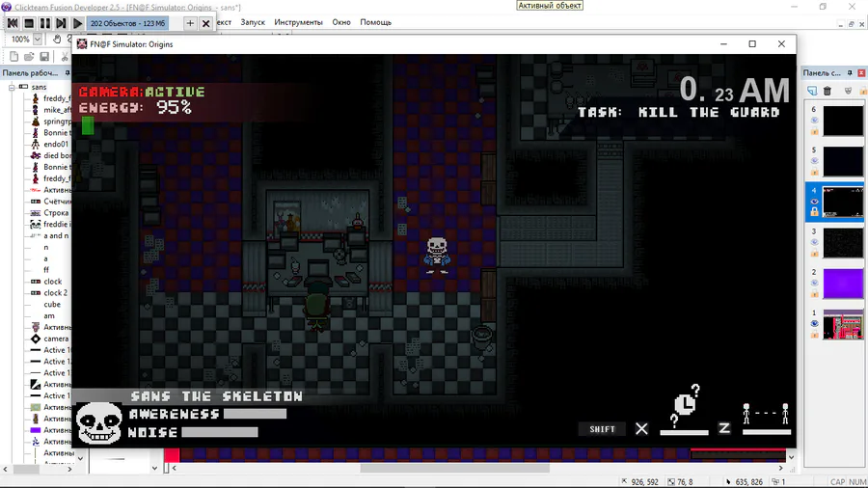The width and height of the screenshot is (868, 488).
Task: Select endo01 object in tree
Action: tap(50, 144)
